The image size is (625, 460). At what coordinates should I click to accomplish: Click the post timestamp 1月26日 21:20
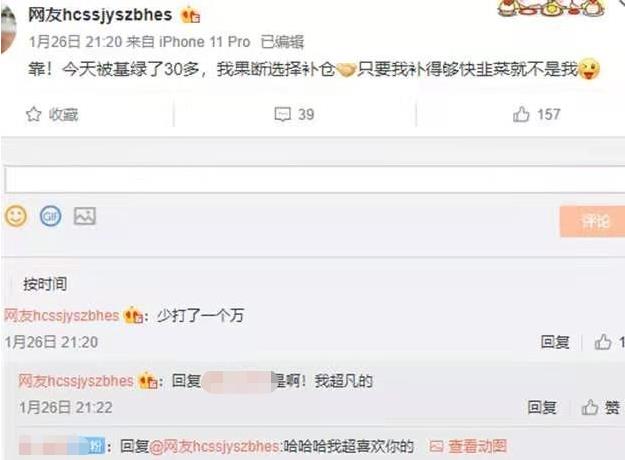click(75, 42)
